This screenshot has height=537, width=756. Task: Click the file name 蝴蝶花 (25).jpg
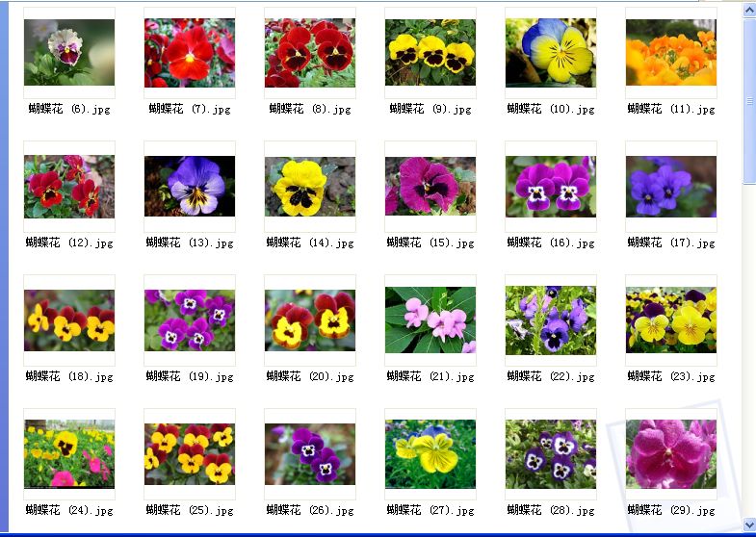tap(190, 510)
